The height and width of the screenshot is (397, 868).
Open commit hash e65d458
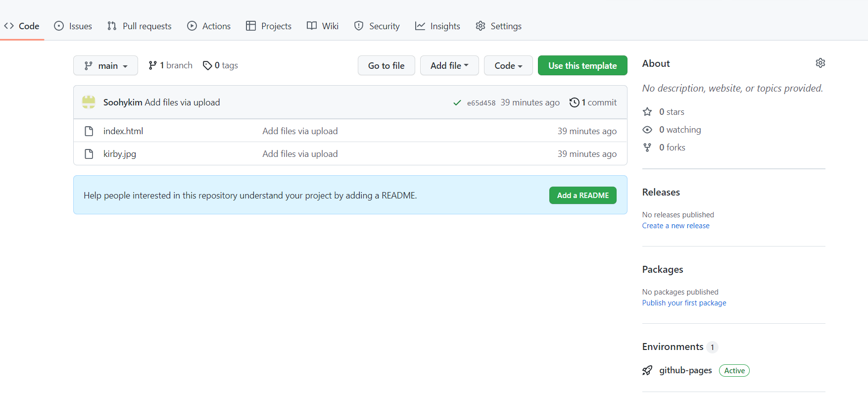tap(481, 103)
